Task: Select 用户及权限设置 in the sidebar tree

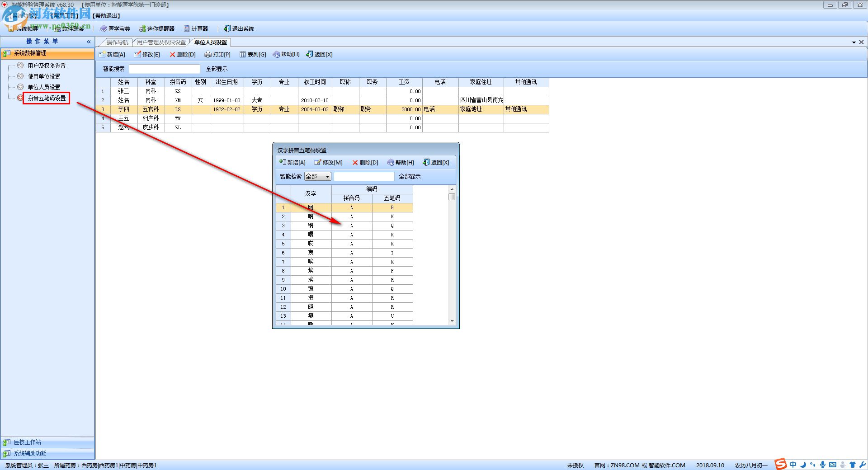Action: point(47,66)
